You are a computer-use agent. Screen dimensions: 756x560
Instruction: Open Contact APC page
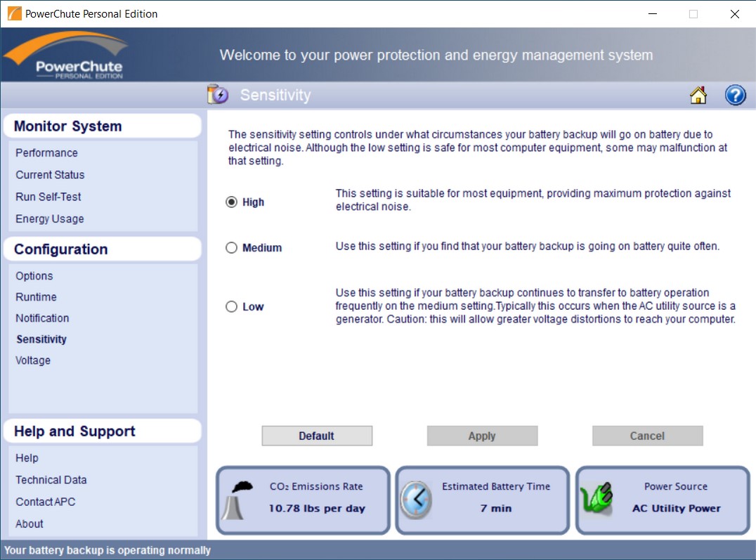click(x=46, y=502)
